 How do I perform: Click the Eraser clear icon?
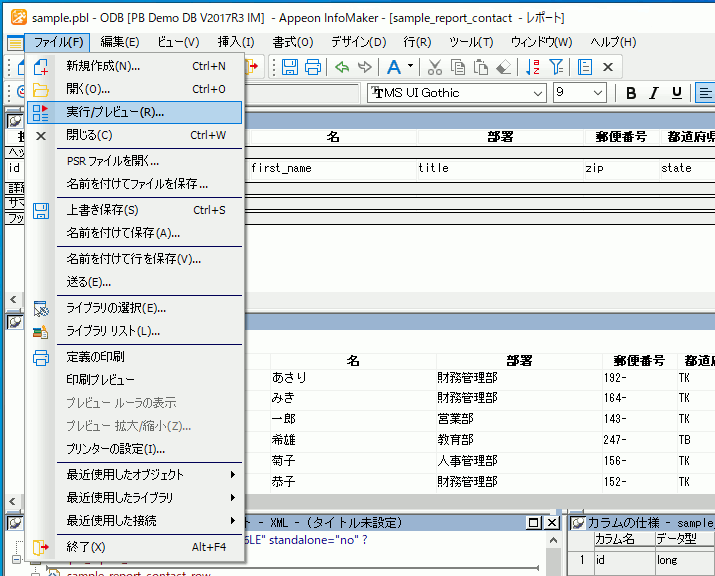[x=504, y=67]
